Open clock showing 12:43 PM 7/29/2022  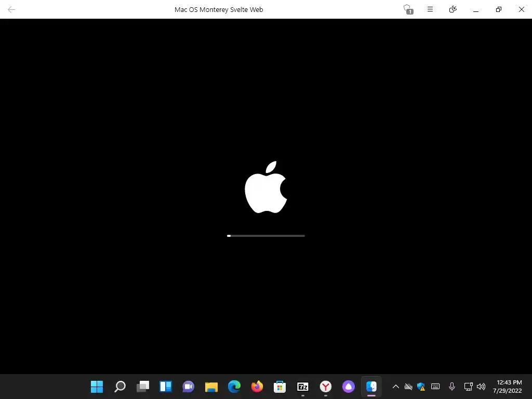point(507,387)
